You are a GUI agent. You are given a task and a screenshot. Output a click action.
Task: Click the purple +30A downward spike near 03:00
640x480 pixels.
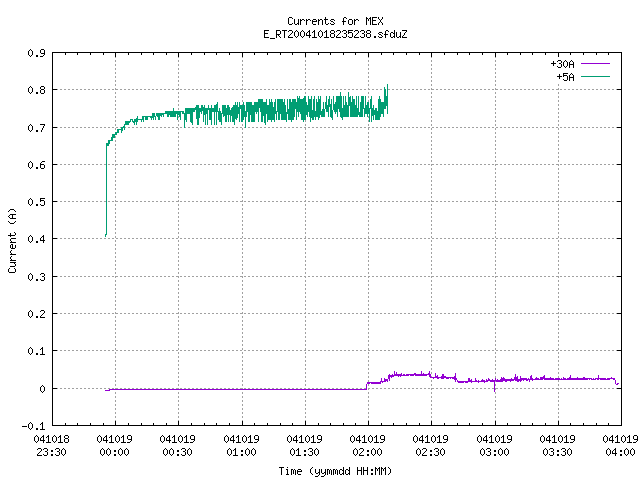(x=495, y=387)
